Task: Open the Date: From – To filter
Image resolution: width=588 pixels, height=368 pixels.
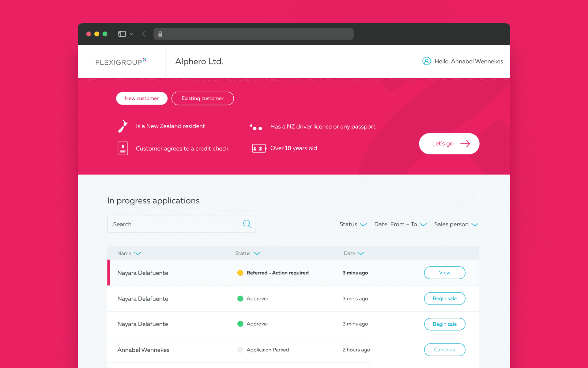Action: point(400,224)
